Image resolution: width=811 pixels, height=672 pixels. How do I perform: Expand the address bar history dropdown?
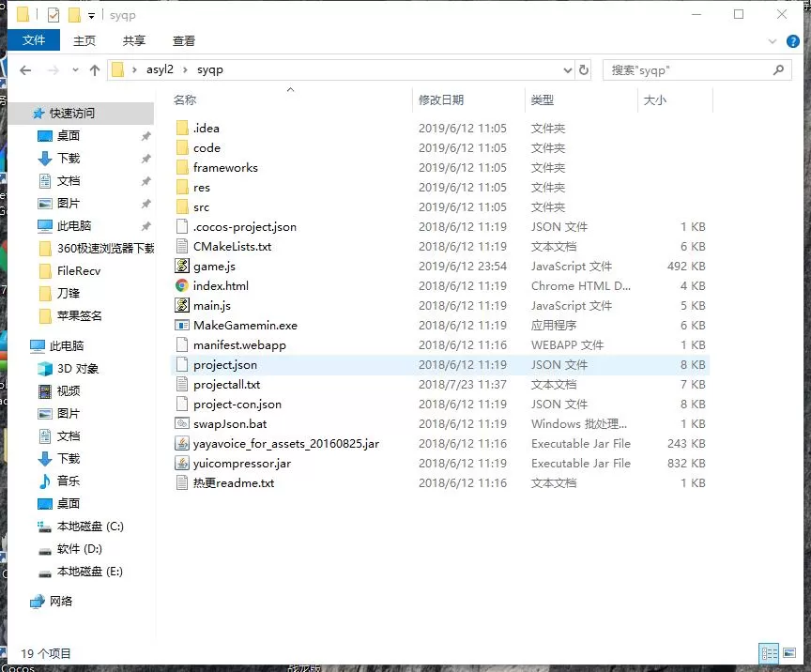coord(567,69)
